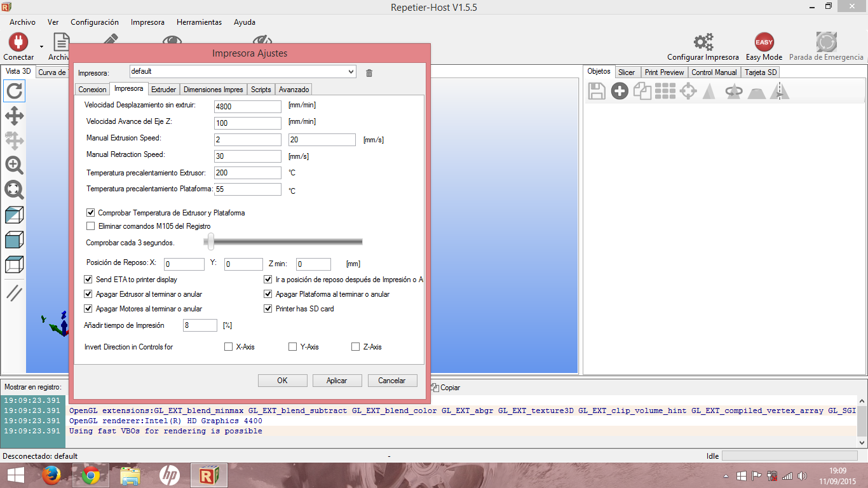The width and height of the screenshot is (868, 488).
Task: Click the center object crosshair icon
Action: point(688,91)
